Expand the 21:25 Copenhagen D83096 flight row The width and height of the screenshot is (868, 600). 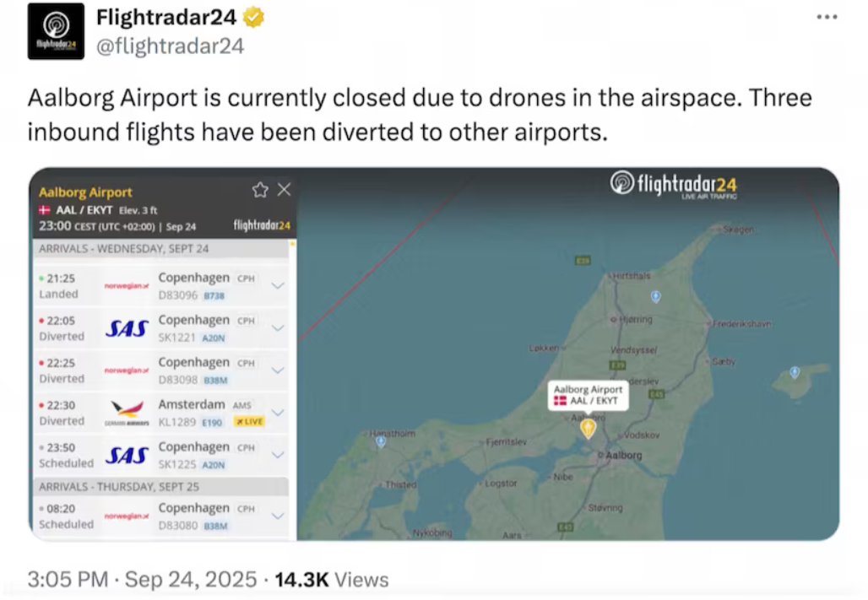click(277, 285)
